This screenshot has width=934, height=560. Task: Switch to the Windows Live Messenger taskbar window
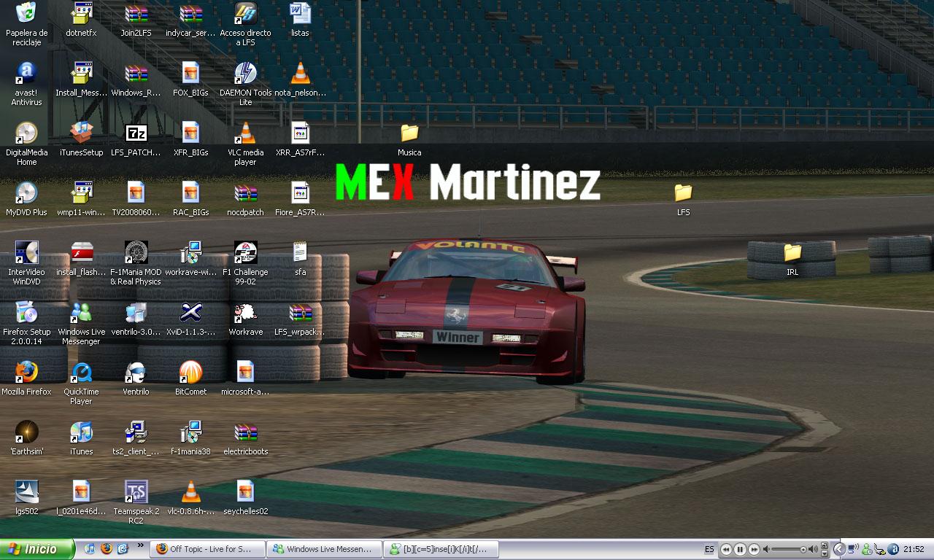point(324,549)
